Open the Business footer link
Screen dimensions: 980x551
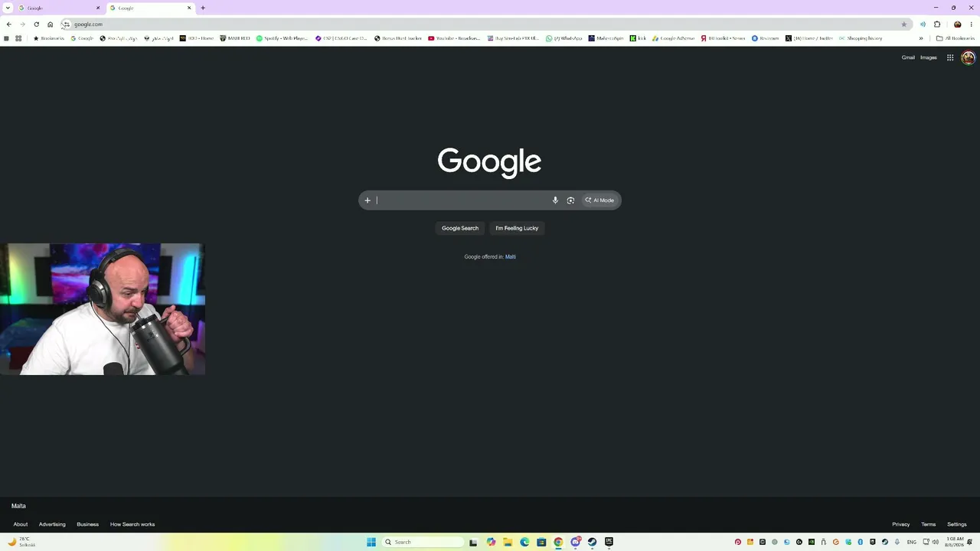coord(87,524)
